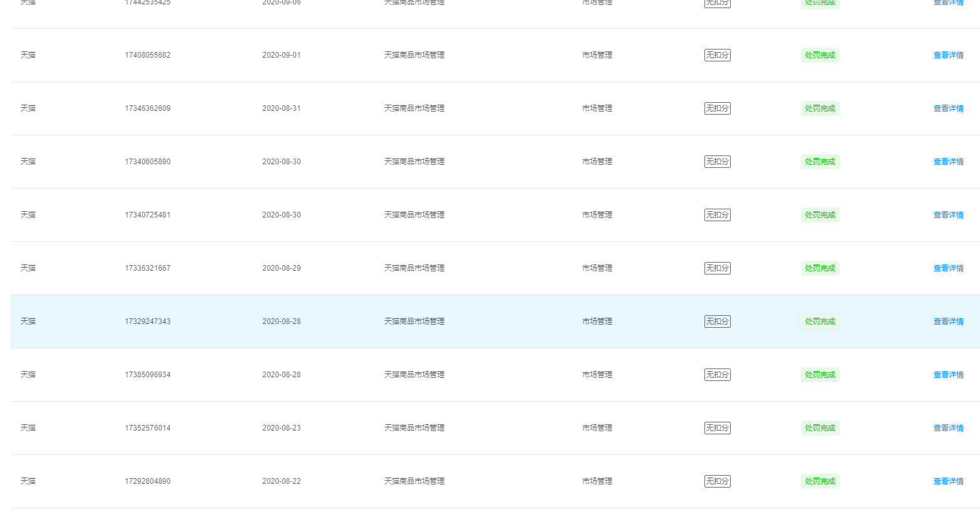Select record number 17329247343
The image size is (980, 512).
click(x=147, y=321)
